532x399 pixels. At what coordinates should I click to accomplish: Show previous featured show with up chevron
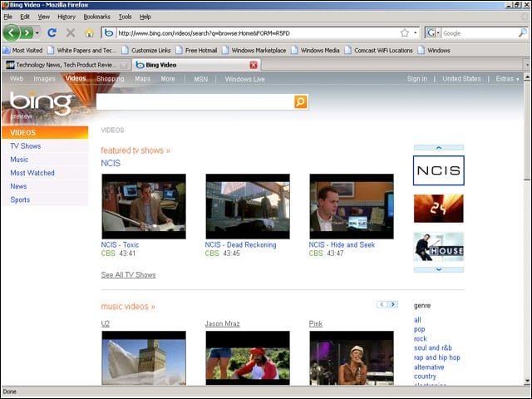click(x=438, y=148)
